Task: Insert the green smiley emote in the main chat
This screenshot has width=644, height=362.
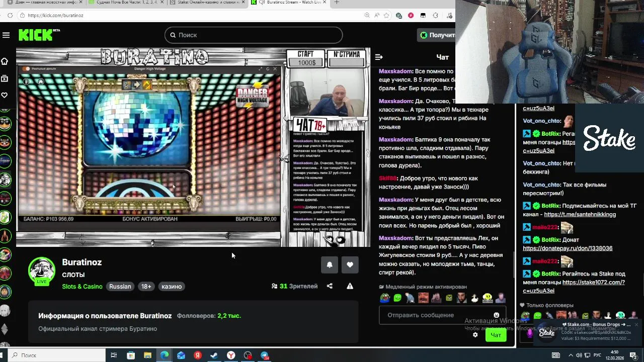Action: pos(398,298)
